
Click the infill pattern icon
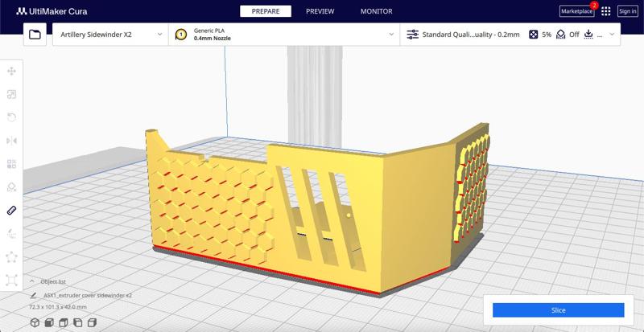pyautogui.click(x=533, y=35)
